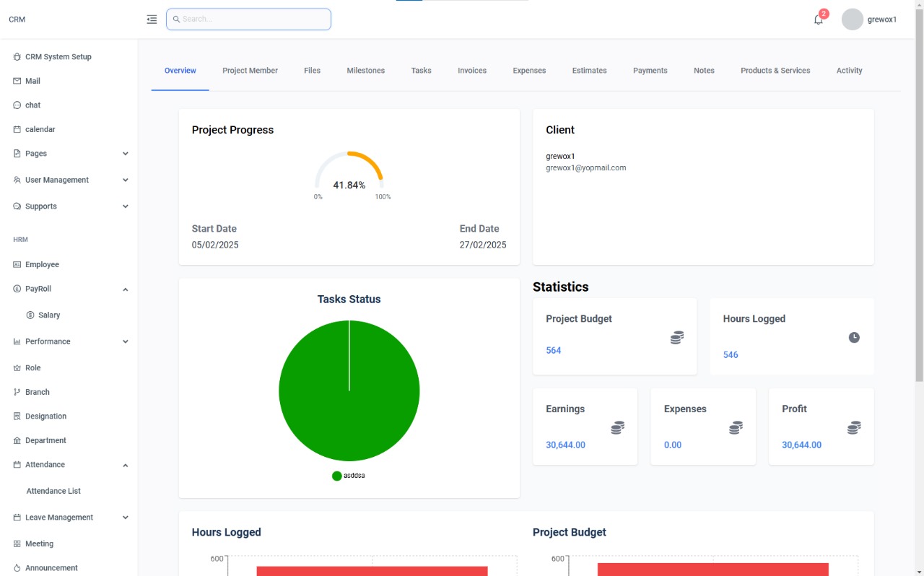Open the notifications bell icon

point(818,20)
